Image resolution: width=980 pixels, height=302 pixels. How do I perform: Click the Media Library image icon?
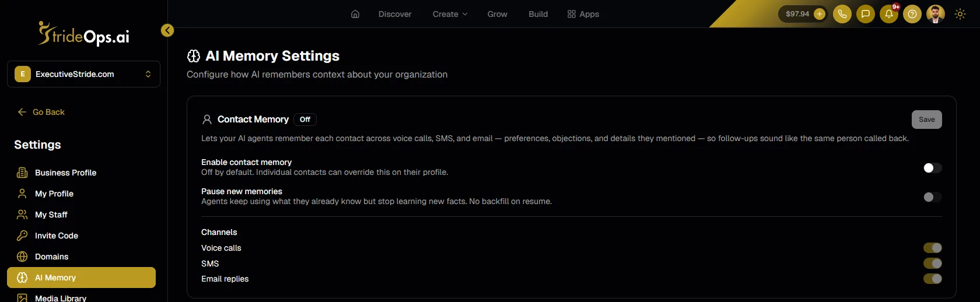(22, 298)
